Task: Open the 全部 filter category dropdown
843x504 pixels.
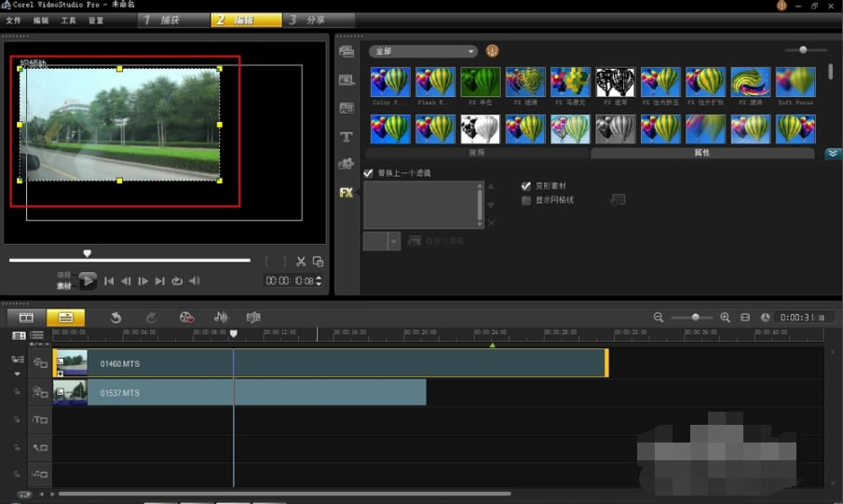Action: coord(423,51)
